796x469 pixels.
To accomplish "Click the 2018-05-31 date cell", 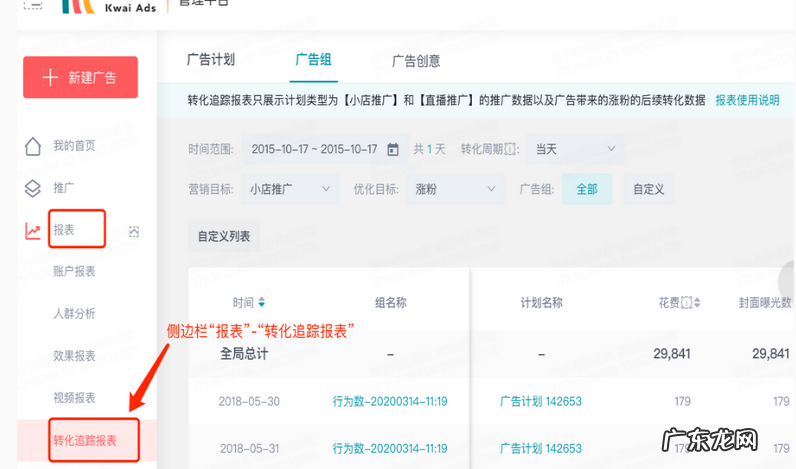I will [x=249, y=449].
